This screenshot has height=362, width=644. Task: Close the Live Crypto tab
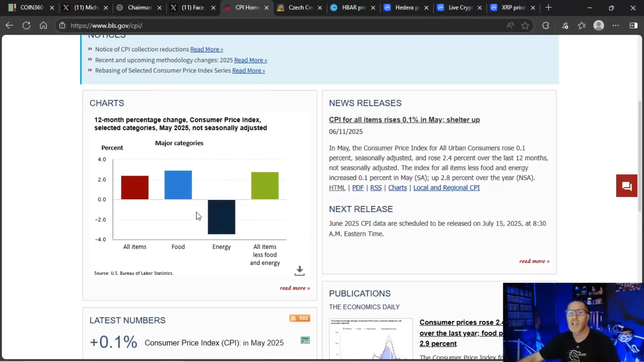click(x=480, y=8)
